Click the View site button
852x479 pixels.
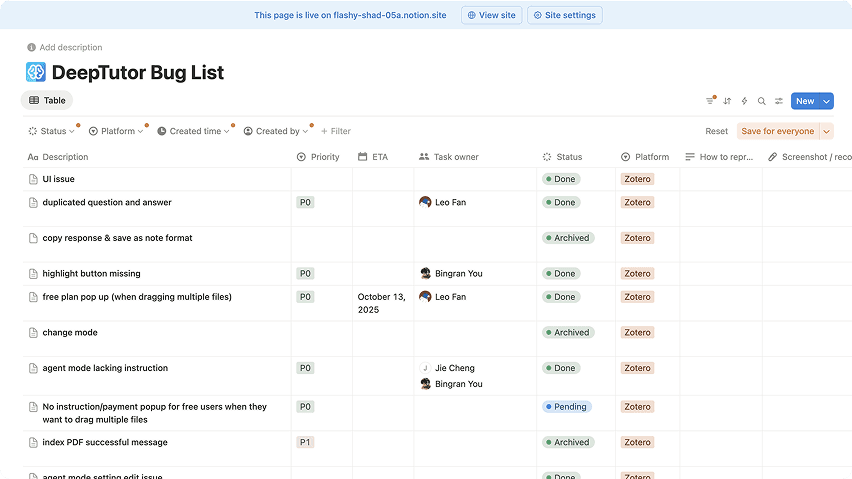tap(491, 15)
